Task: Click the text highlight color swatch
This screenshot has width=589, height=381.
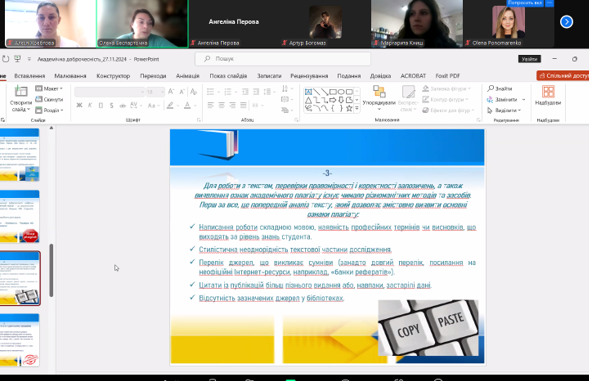Action: [170, 106]
